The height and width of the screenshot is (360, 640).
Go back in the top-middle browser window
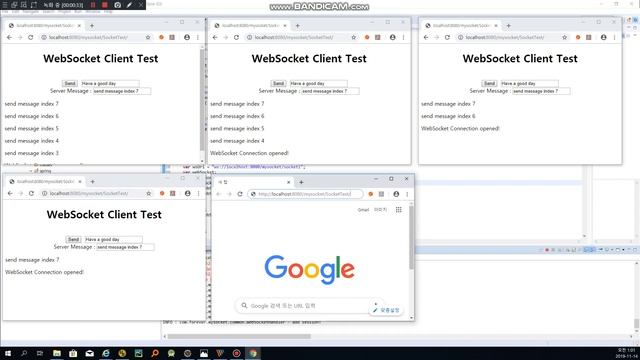coord(215,37)
